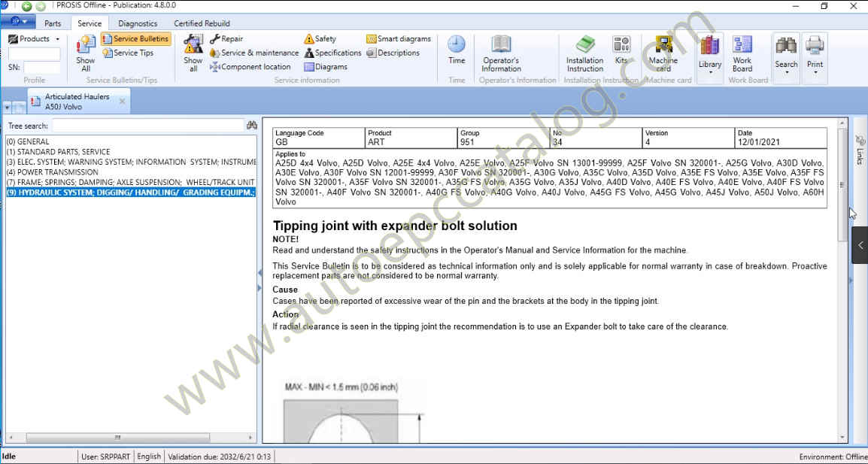Open Repair information
The image size is (868, 464).
pyautogui.click(x=227, y=39)
